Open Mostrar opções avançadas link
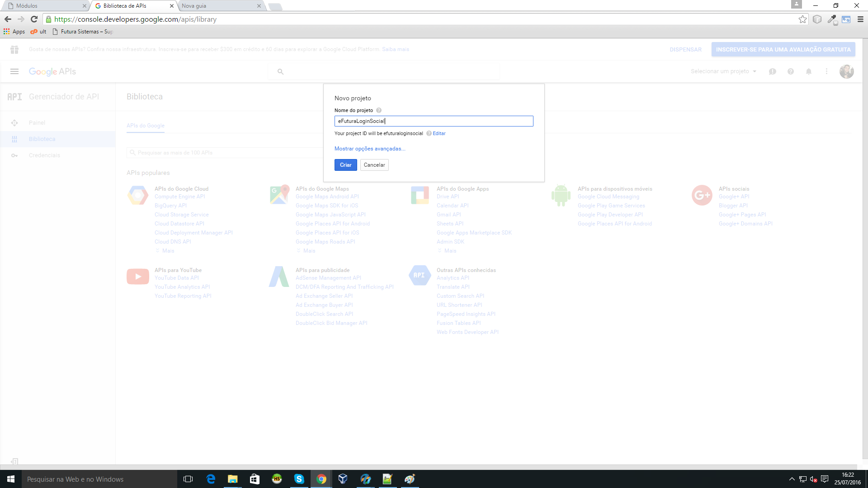Screen dimensions: 868x488 click(370, 149)
